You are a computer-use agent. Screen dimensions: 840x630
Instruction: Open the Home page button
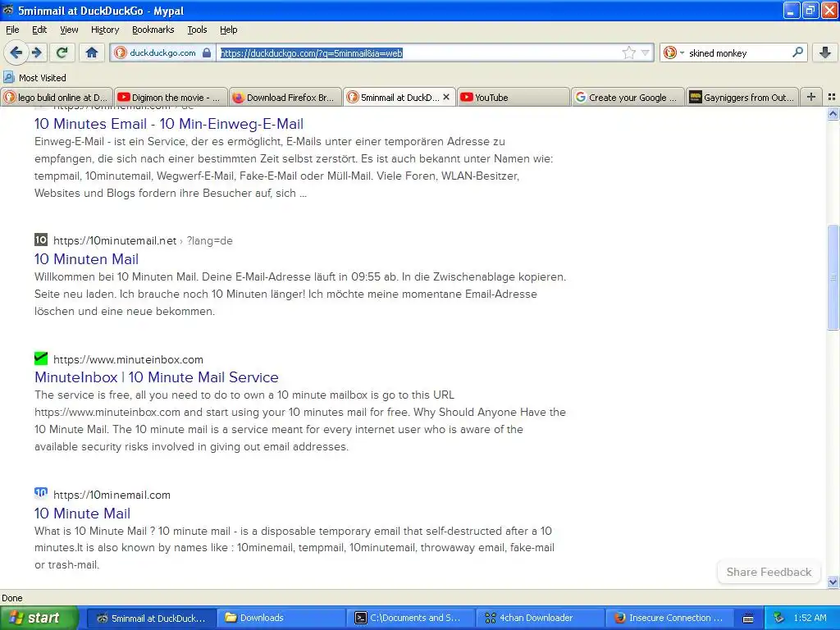coord(92,52)
